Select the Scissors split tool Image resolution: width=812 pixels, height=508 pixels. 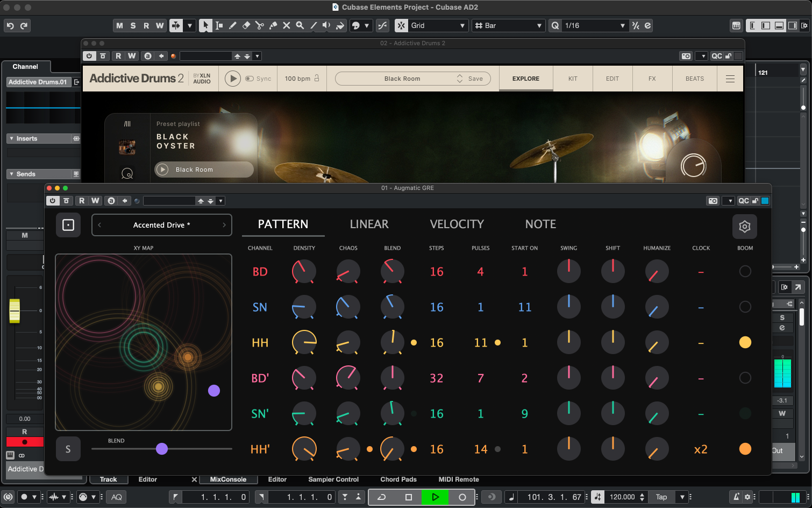pyautogui.click(x=259, y=25)
